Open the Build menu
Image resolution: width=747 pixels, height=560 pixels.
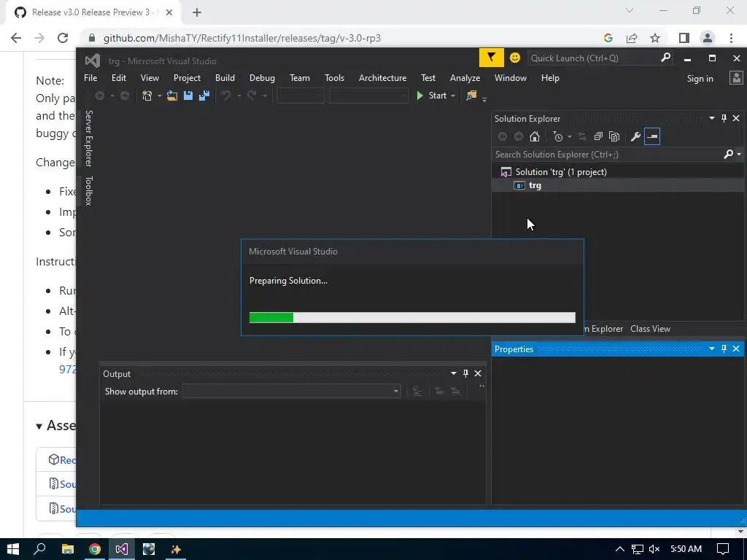pyautogui.click(x=225, y=78)
